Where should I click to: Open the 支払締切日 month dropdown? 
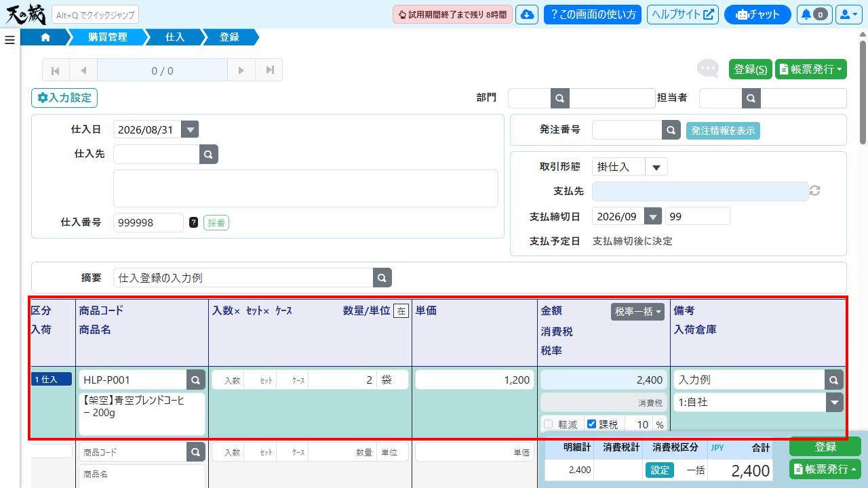pyautogui.click(x=652, y=216)
